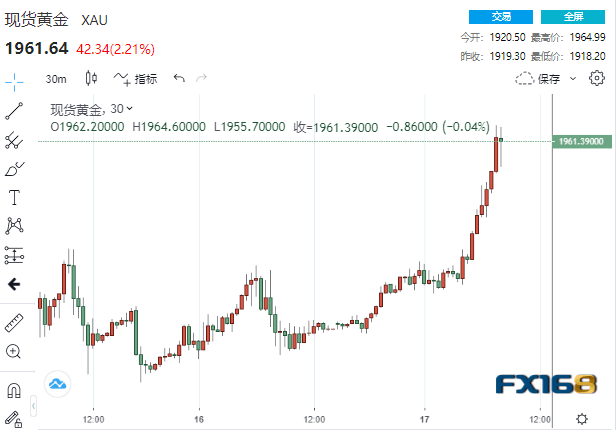Select the ruler measure tool
Screen dimensions: 616x430
point(14,323)
